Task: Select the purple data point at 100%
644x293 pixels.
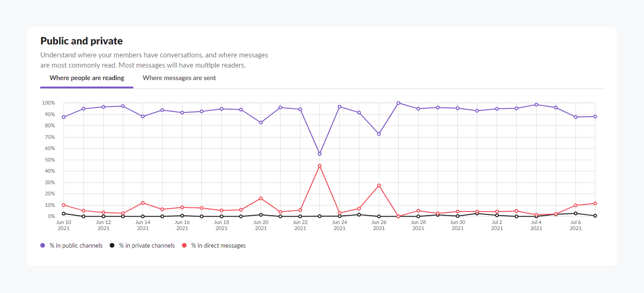Action: [398, 103]
